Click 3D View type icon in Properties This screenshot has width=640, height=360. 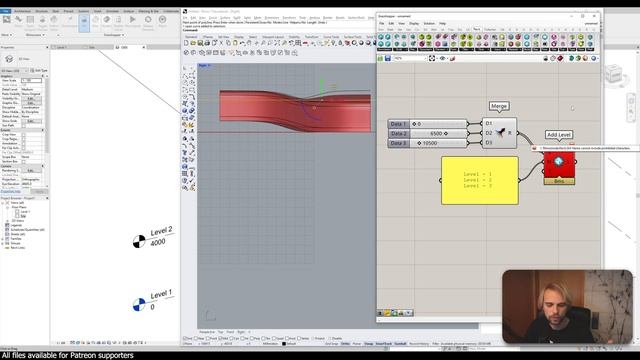[9, 60]
